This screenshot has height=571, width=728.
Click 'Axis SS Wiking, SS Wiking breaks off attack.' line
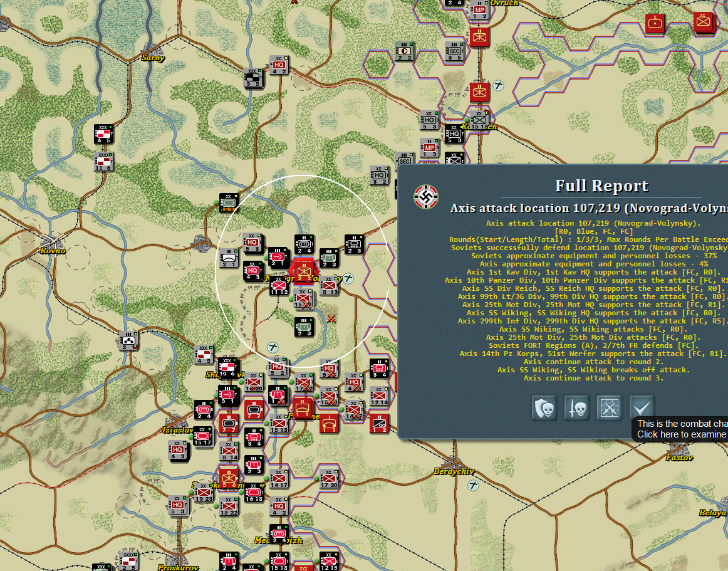pos(594,370)
